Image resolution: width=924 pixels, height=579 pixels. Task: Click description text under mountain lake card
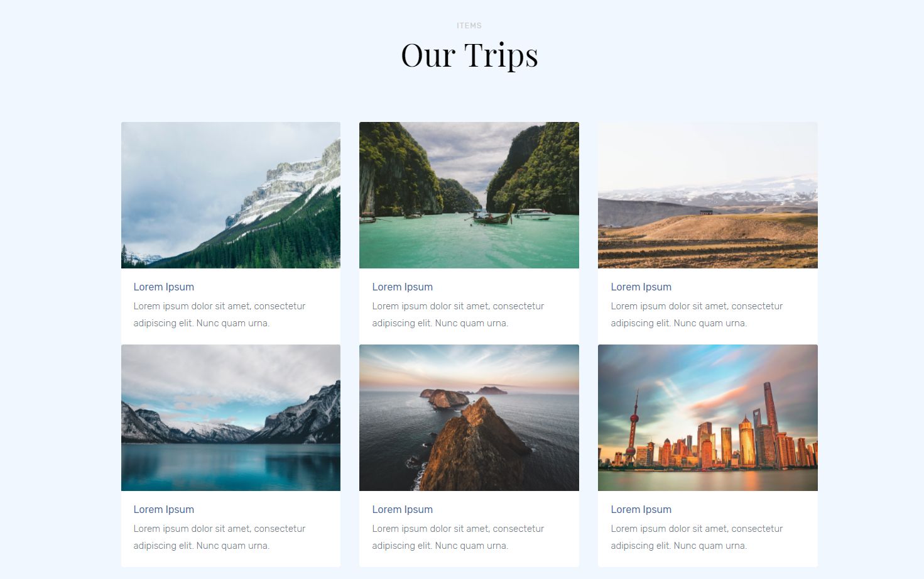(219, 537)
